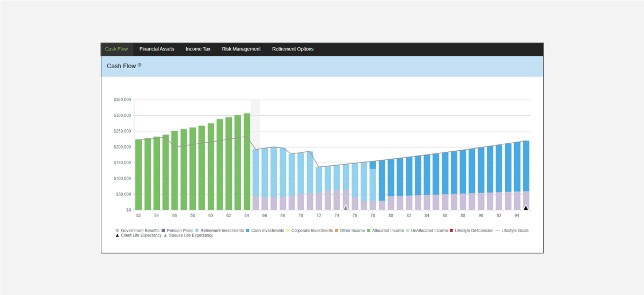The height and width of the screenshot is (295, 644).
Task: Click the Cash Flow help question mark icon
Action: (x=140, y=65)
